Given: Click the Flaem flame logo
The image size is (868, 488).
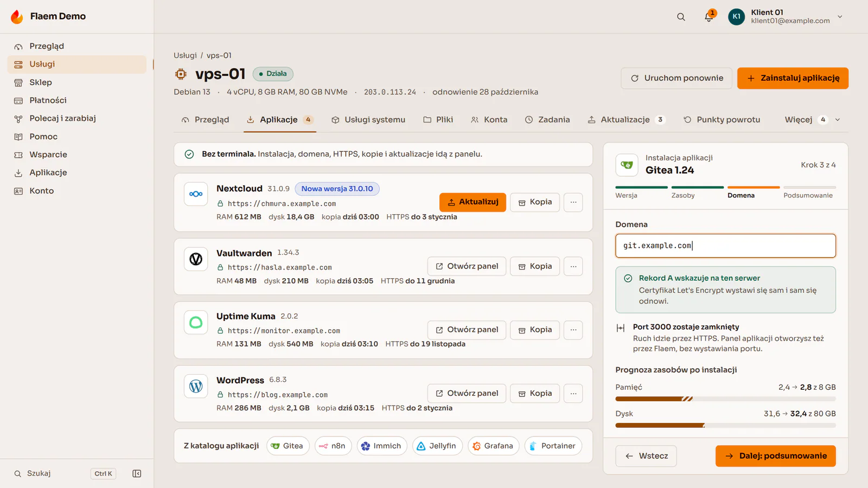Looking at the screenshot, I should click(x=17, y=16).
